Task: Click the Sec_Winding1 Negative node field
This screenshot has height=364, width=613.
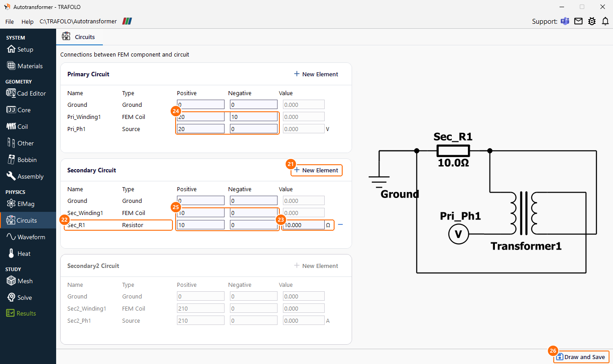Action: (254, 213)
